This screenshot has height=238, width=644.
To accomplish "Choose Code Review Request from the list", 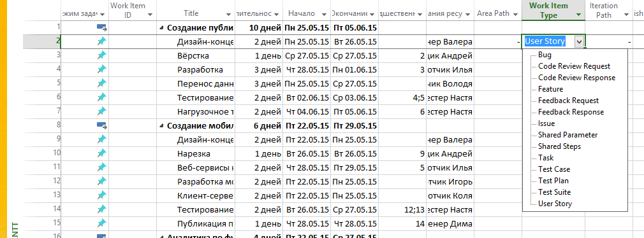I will click(x=574, y=66).
